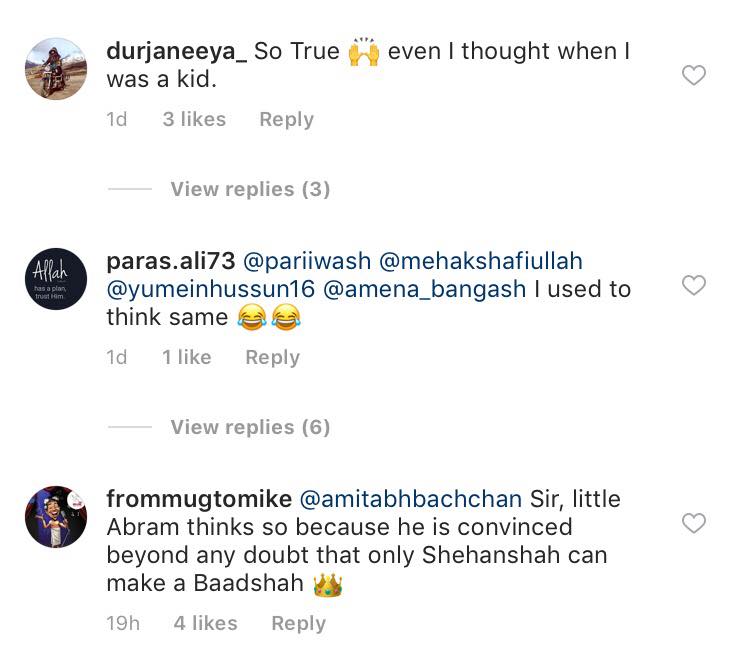Tap the heart on paras.ali73's comment
The height and width of the screenshot is (668, 750).
click(693, 286)
